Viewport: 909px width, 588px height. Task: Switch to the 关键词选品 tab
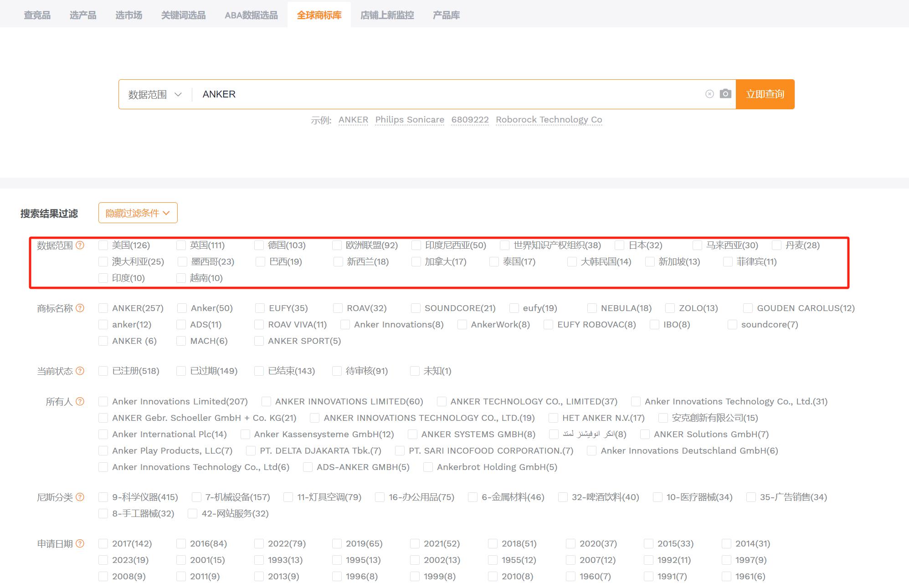183,15
